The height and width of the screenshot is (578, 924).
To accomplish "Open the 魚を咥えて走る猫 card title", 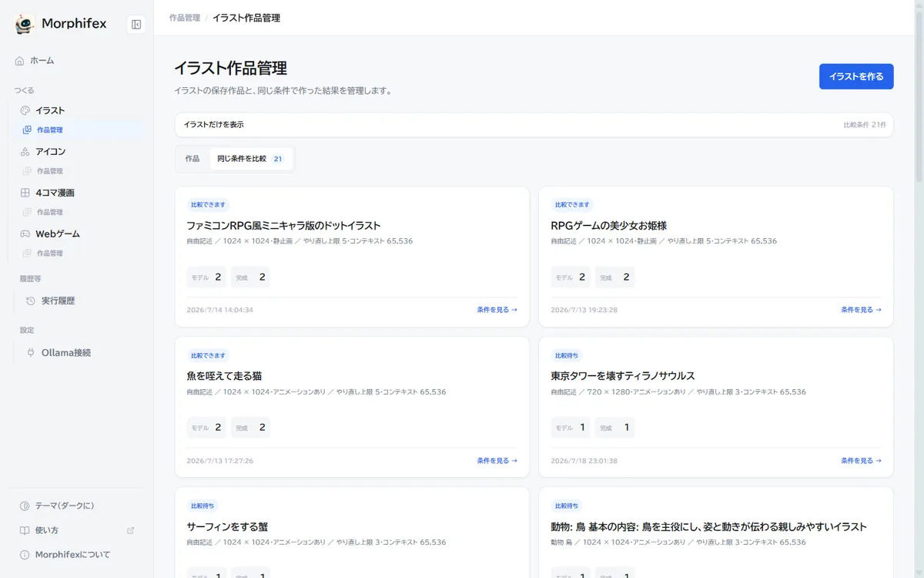I will [224, 376].
